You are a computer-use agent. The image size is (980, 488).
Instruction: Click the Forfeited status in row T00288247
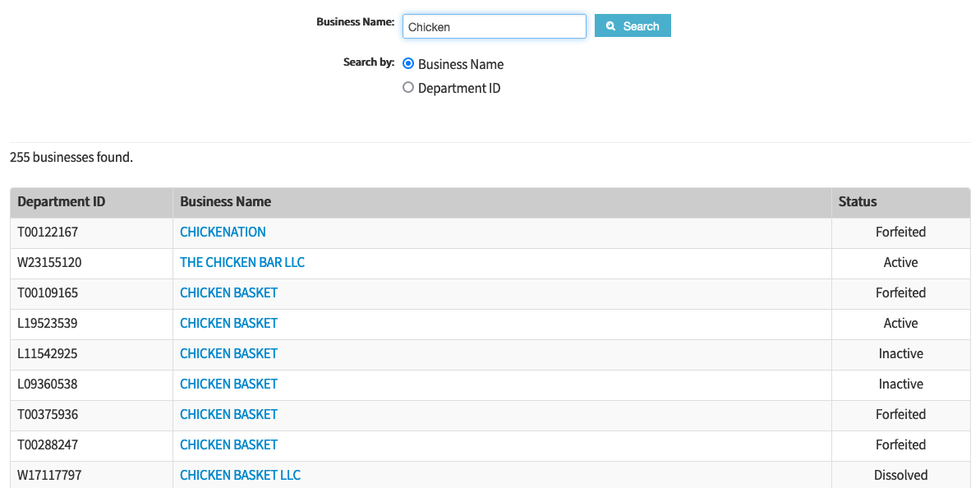click(900, 445)
